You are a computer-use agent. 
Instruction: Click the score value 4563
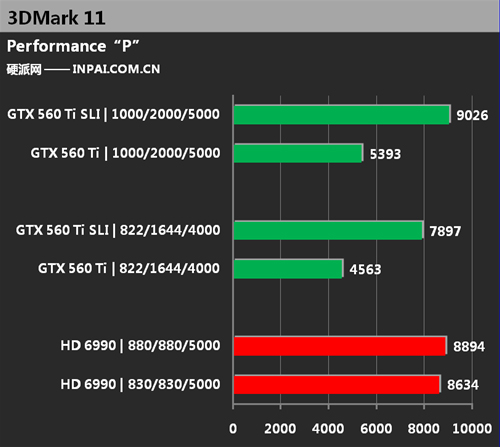[365, 270]
